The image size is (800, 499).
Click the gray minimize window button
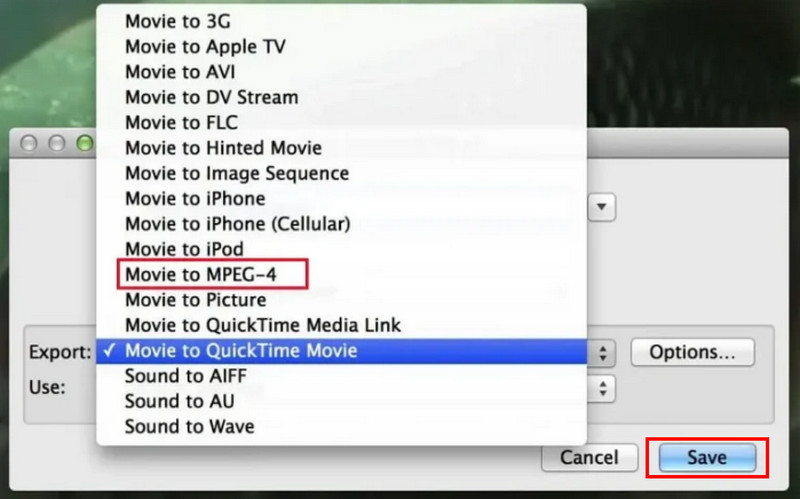57,143
